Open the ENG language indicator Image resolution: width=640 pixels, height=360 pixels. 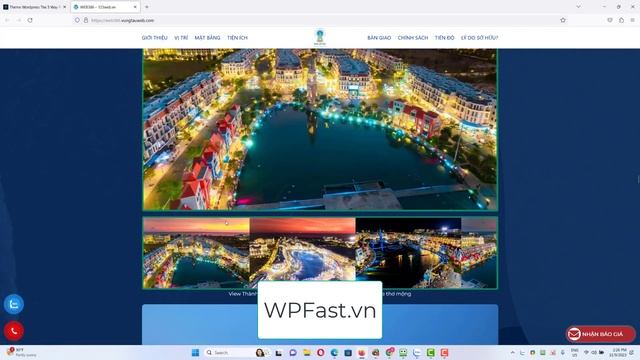pos(574,352)
